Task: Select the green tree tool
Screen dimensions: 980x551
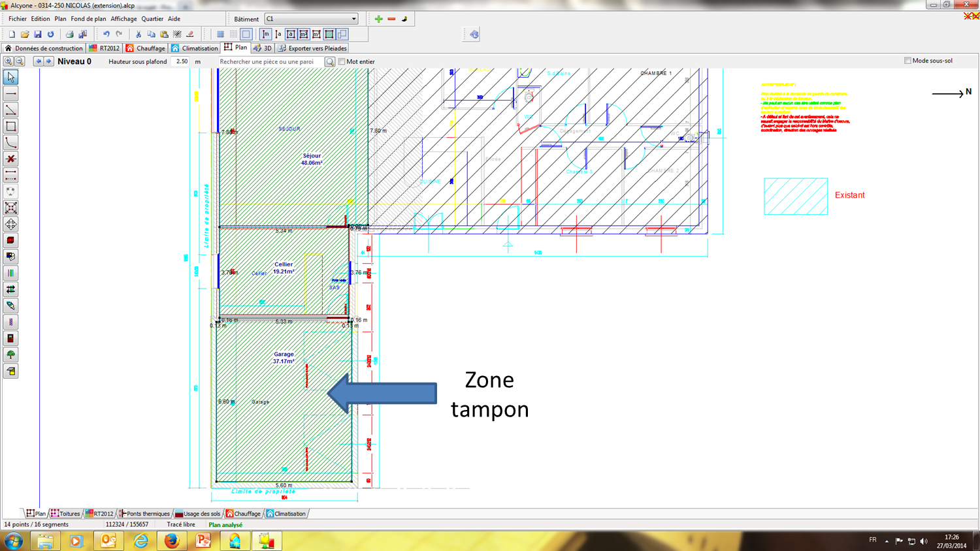Action: pos(10,355)
